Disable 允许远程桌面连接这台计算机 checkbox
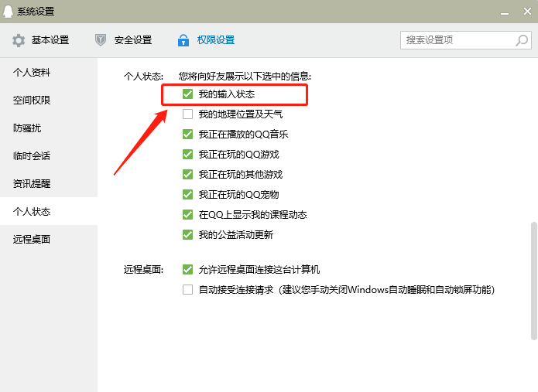The width and height of the screenshot is (538, 392). click(x=187, y=269)
